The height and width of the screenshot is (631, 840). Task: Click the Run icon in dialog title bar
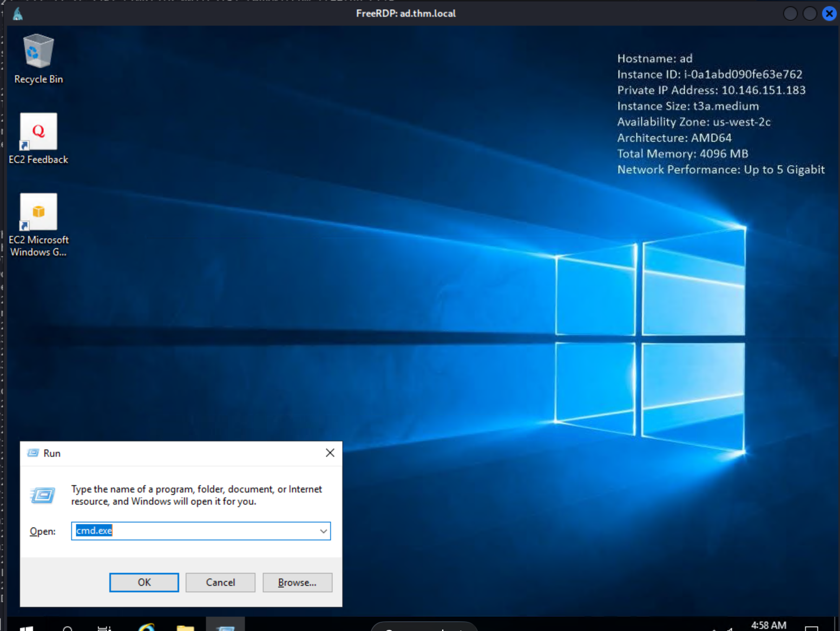(34, 453)
